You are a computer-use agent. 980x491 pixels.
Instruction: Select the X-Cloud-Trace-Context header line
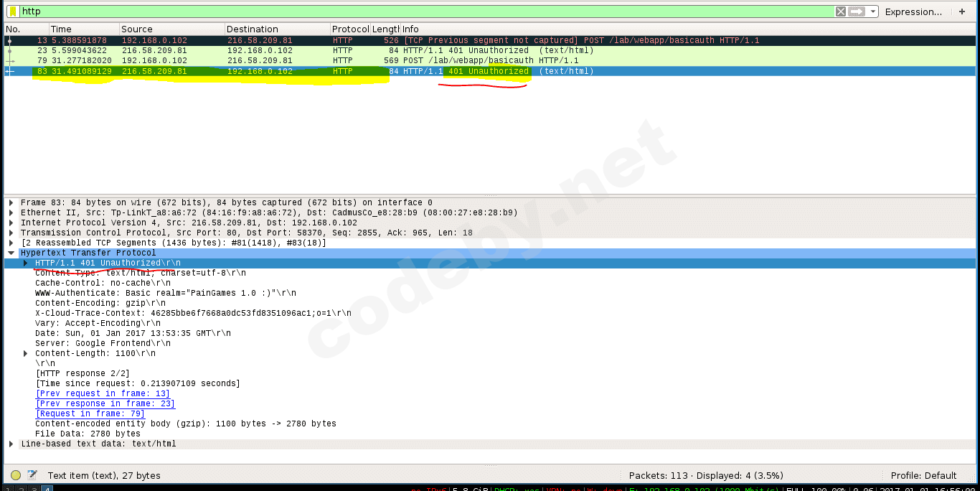(193, 314)
